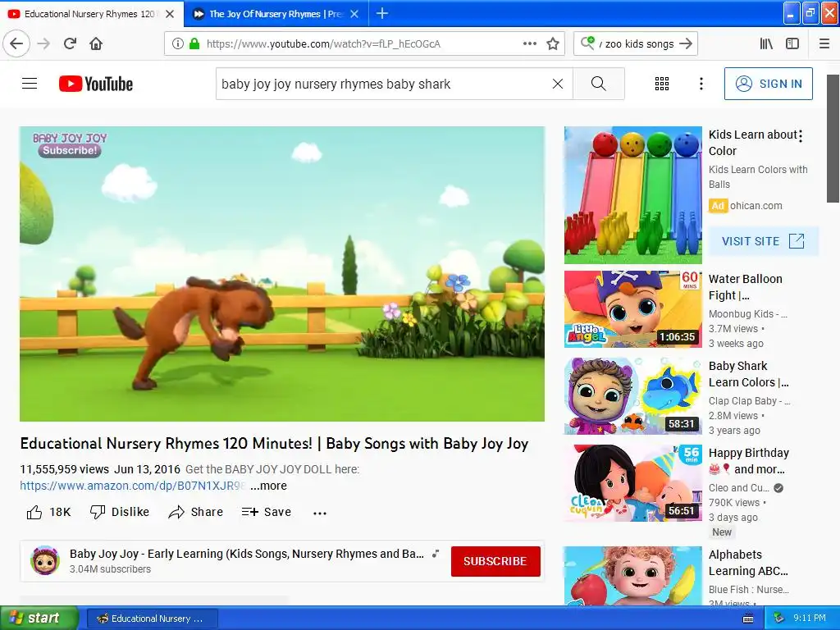Screen dimensions: 840x630
Task: Open Firefox application menu
Action: pos(824,43)
